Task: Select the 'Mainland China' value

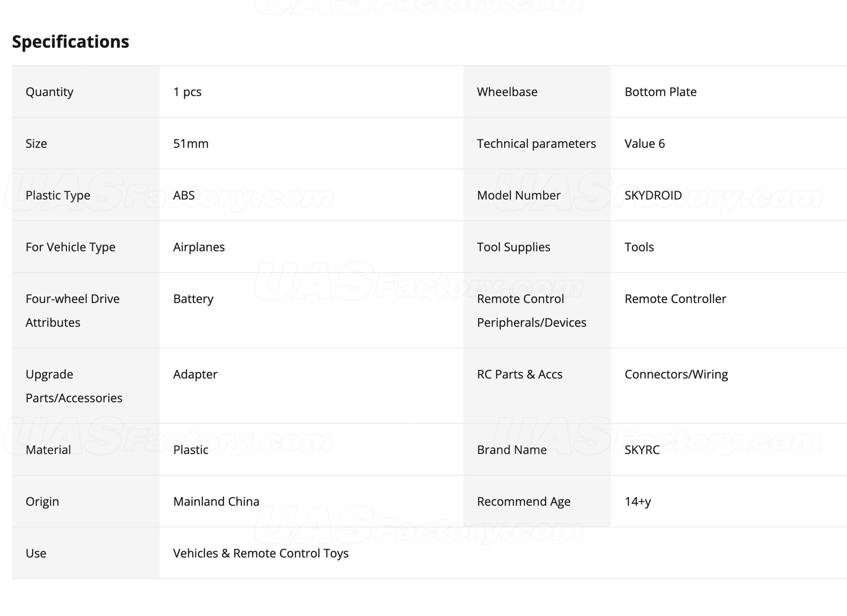Action: coord(216,502)
